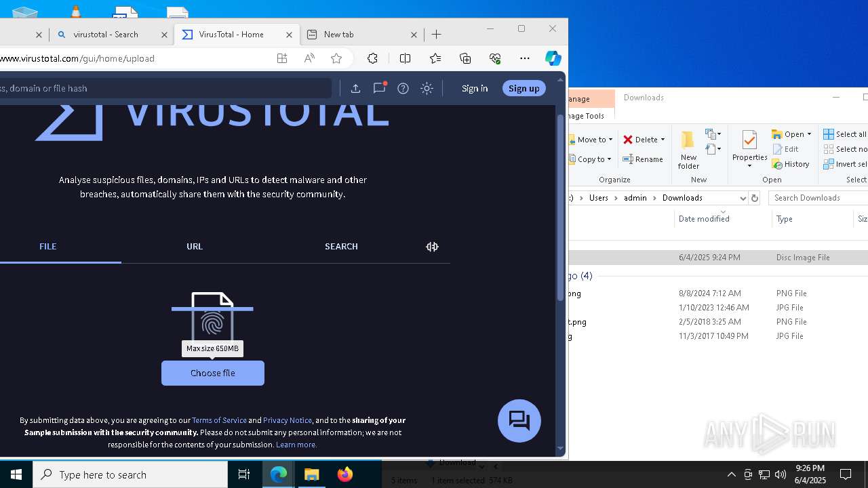This screenshot has width=868, height=488.
Task: Switch to virustotal - Search tab
Action: pos(111,35)
